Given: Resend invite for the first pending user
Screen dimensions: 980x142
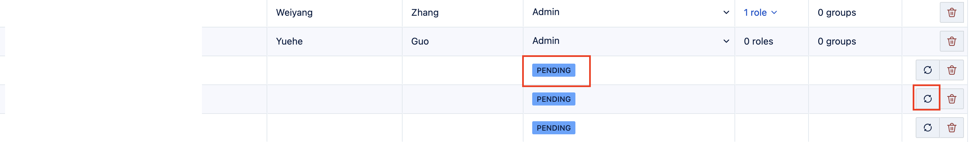Looking at the screenshot, I should 927,70.
